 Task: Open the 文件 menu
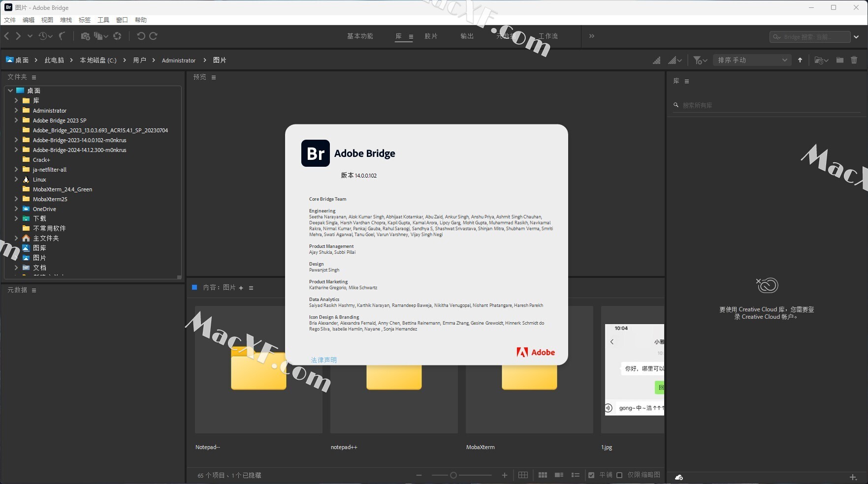[x=10, y=20]
